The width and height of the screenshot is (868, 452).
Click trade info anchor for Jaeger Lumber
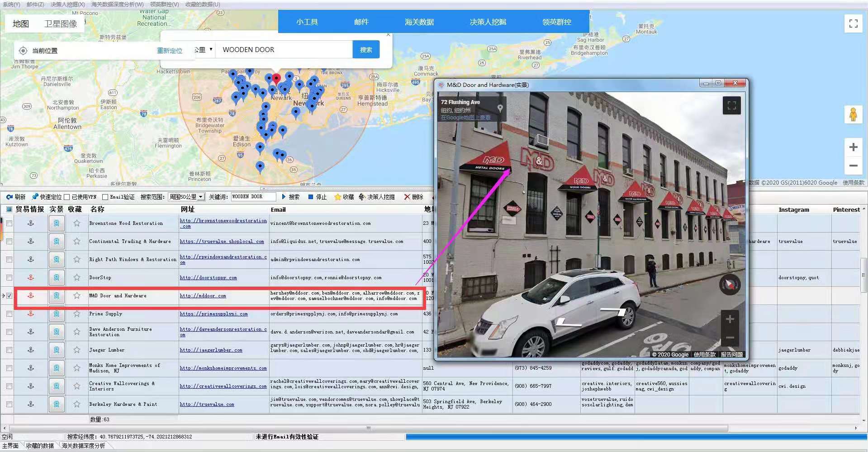point(31,350)
